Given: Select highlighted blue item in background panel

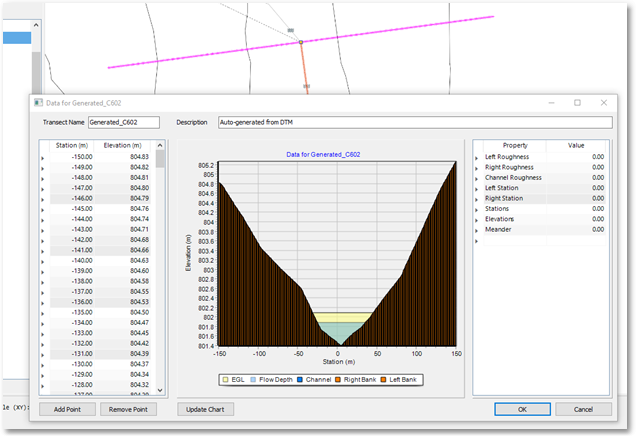Looking at the screenshot, I should 17,38.
